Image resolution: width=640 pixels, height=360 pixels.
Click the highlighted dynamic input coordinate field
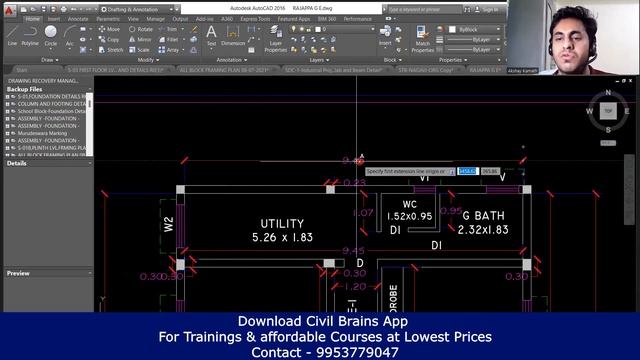point(468,171)
